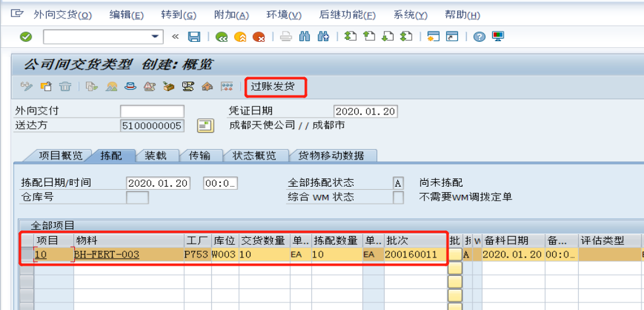Click the 批次 cell 200160011

[x=415, y=254]
